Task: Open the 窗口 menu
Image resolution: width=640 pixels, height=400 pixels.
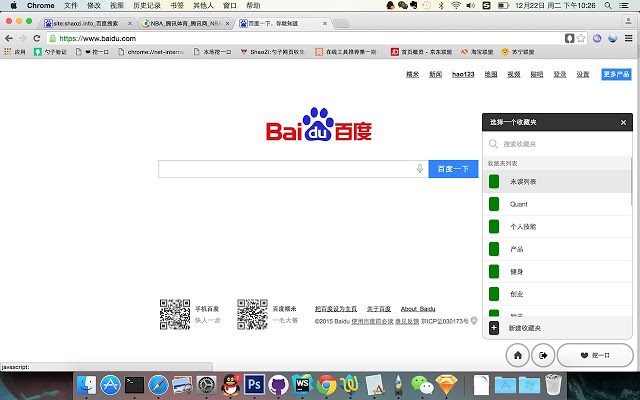Action: point(230,5)
